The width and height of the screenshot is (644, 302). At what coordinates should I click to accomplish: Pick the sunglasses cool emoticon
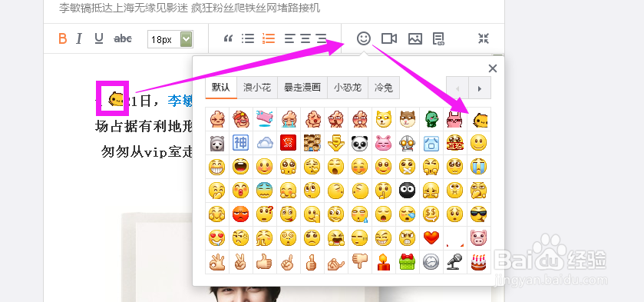pyautogui.click(x=479, y=214)
